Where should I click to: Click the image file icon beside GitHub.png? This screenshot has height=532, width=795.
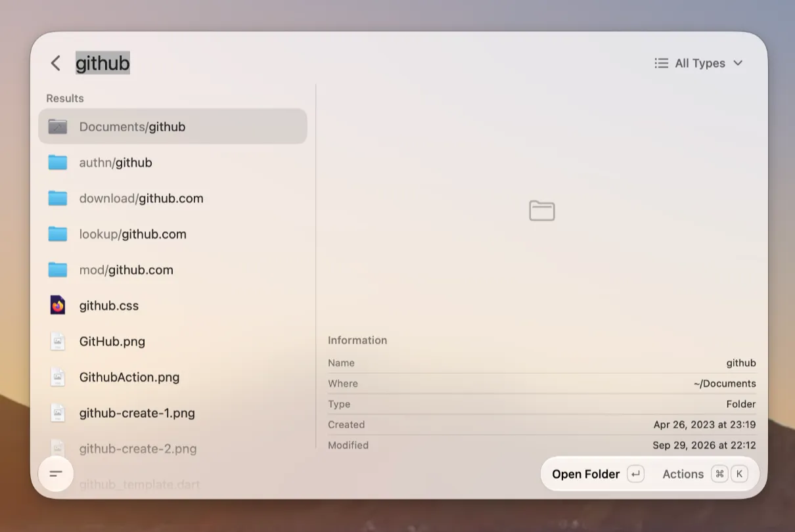coord(58,341)
